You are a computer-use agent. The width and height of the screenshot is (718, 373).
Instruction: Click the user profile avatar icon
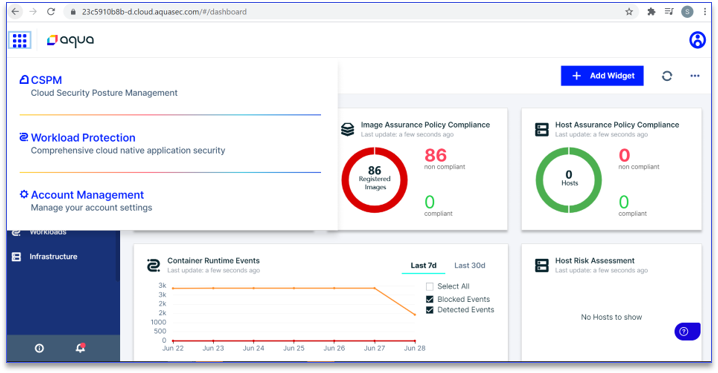click(x=697, y=40)
